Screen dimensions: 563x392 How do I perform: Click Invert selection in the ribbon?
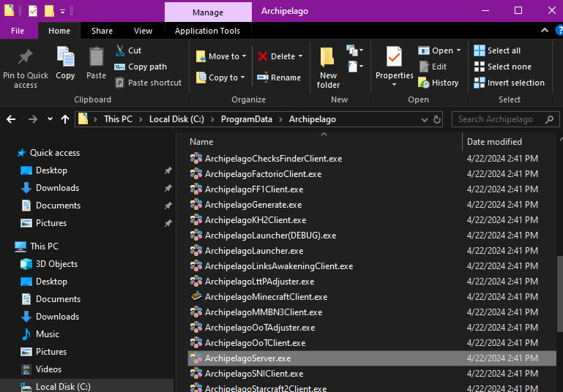(x=509, y=83)
